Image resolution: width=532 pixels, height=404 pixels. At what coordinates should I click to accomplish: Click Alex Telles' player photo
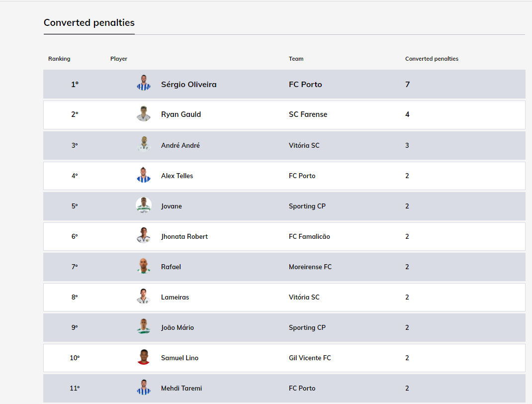click(x=144, y=175)
